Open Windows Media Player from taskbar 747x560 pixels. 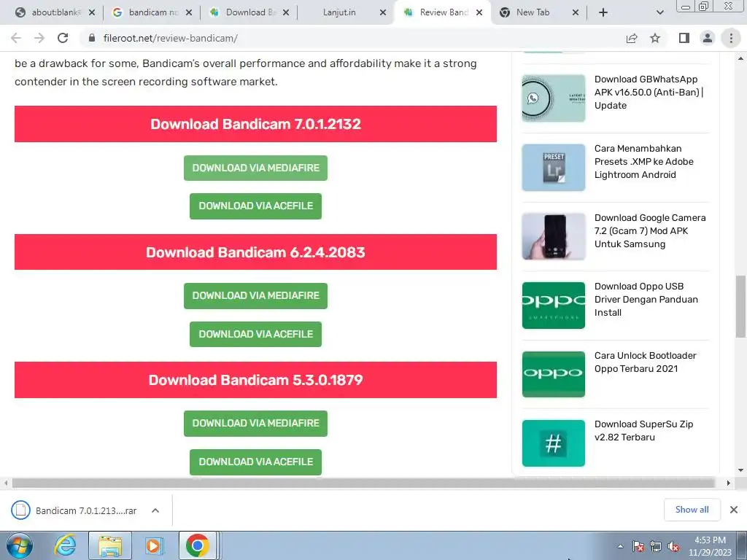click(x=154, y=545)
